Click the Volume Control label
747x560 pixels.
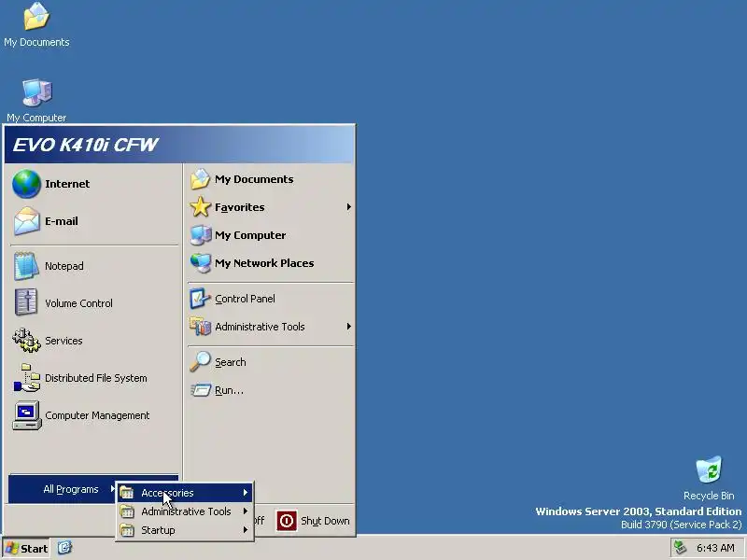pyautogui.click(x=78, y=302)
